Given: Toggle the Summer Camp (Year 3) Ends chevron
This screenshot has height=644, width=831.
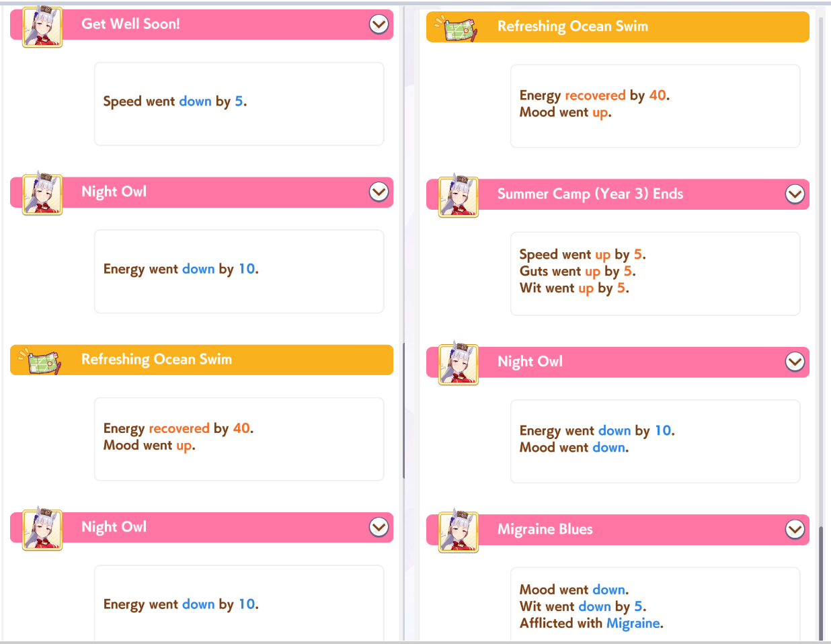Looking at the screenshot, I should pyautogui.click(x=795, y=194).
